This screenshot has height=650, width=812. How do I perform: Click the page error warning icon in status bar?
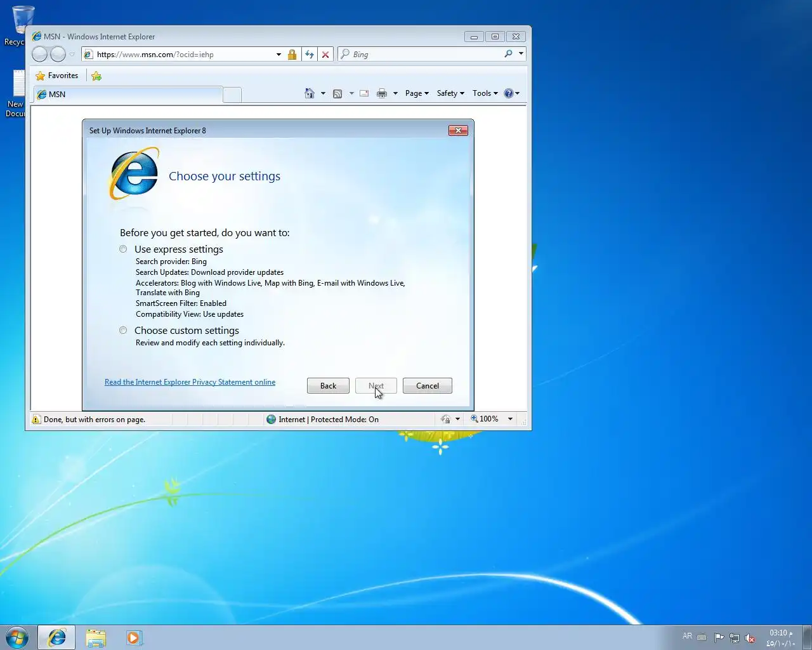(x=36, y=420)
